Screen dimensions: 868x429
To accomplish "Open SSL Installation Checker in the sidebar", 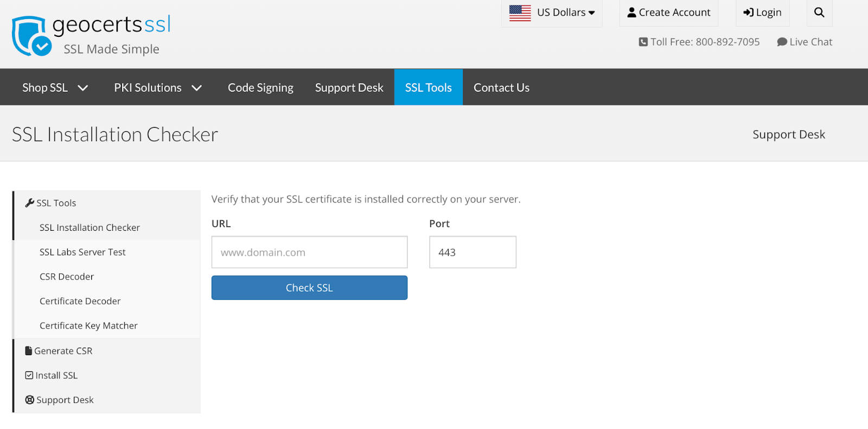I will pyautogui.click(x=90, y=228).
